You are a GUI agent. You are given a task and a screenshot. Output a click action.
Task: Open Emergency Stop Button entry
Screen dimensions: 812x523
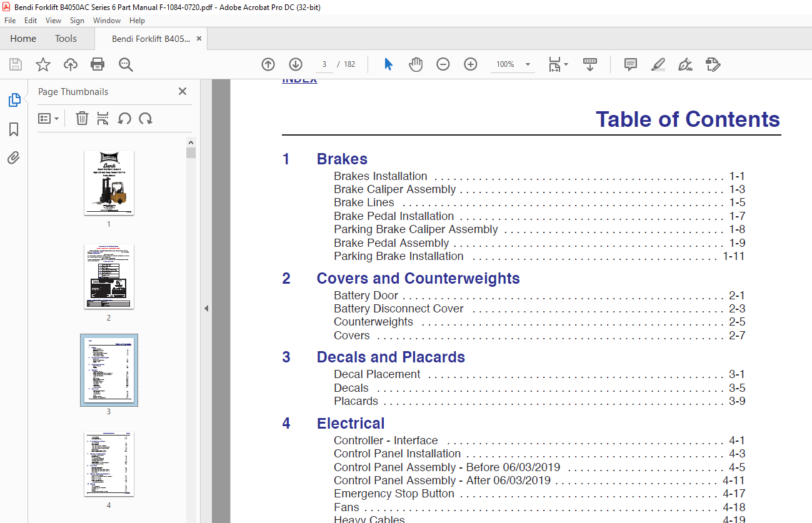tap(394, 494)
